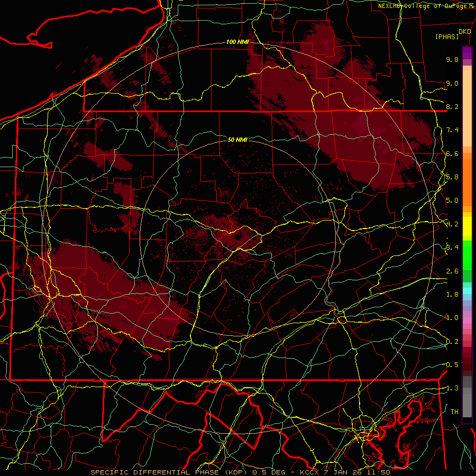Viewport: 476px width, 476px height.
Task: Click the "SPECIFIC DIFFERENTIAL PHASE (KDP)" product title
Action: (x=170, y=472)
